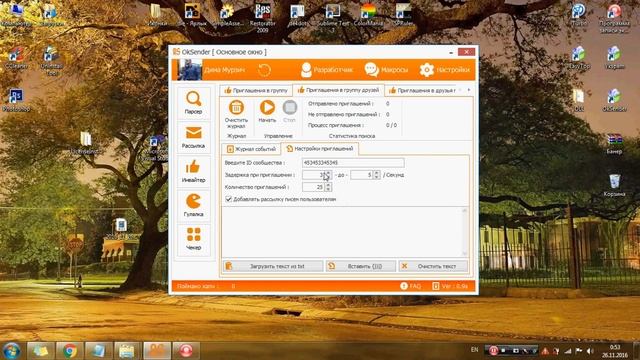Viewport: 640px width, 360px height.
Task: Click the Sublime Text desktop icon
Action: 333,17
